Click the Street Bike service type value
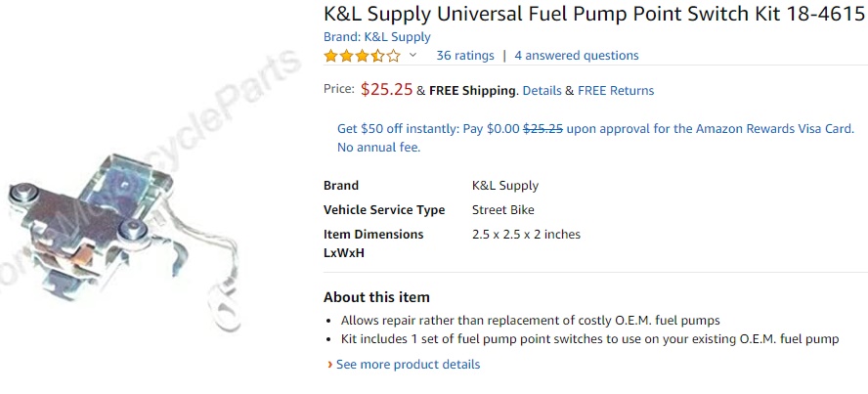868x394 pixels. tap(502, 210)
